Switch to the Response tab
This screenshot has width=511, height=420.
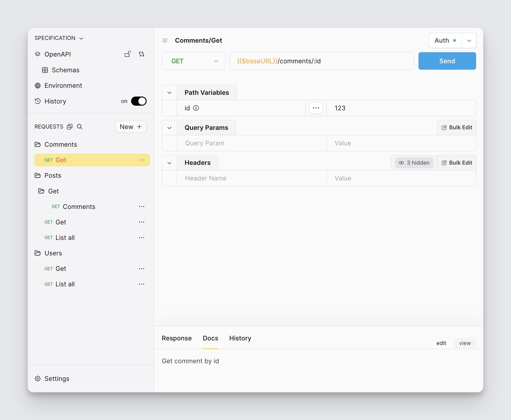(177, 338)
